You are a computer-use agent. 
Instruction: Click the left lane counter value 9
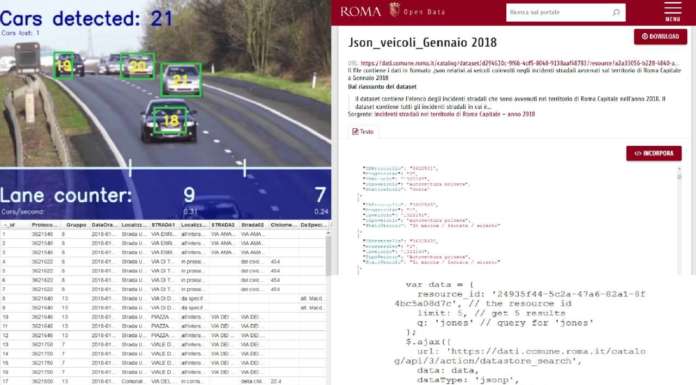190,195
